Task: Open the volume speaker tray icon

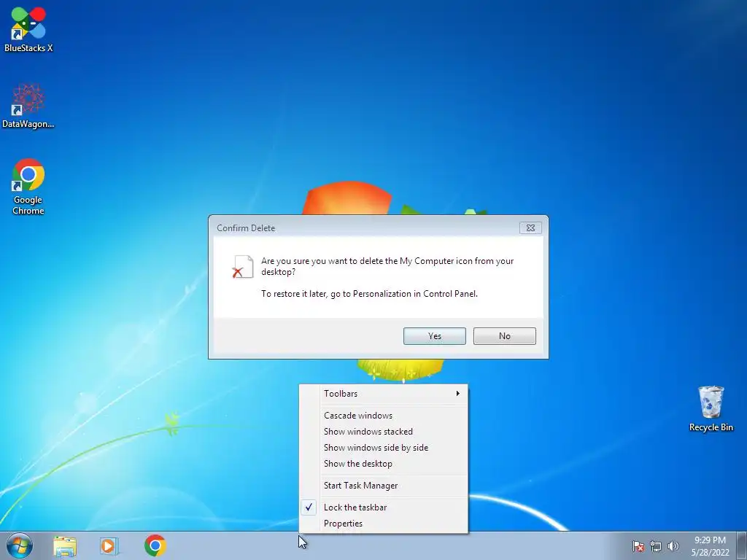Action: [x=673, y=546]
